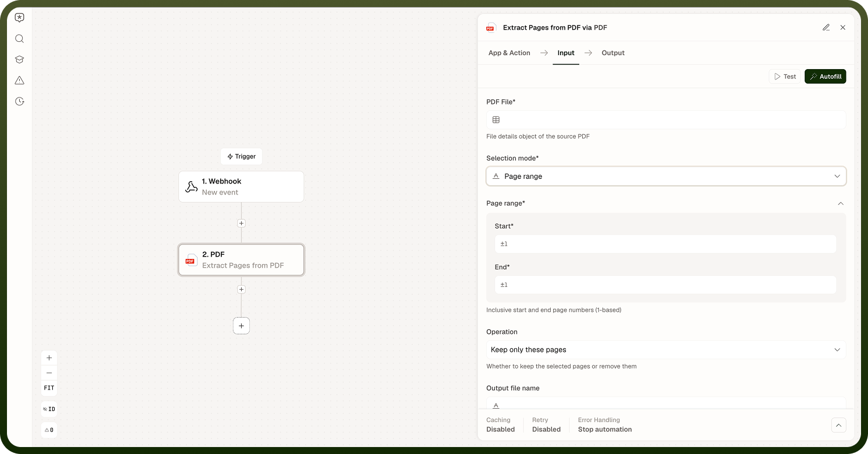
Task: Click 'Extract Pages from PDF via PDF' title
Action: pyautogui.click(x=555, y=27)
